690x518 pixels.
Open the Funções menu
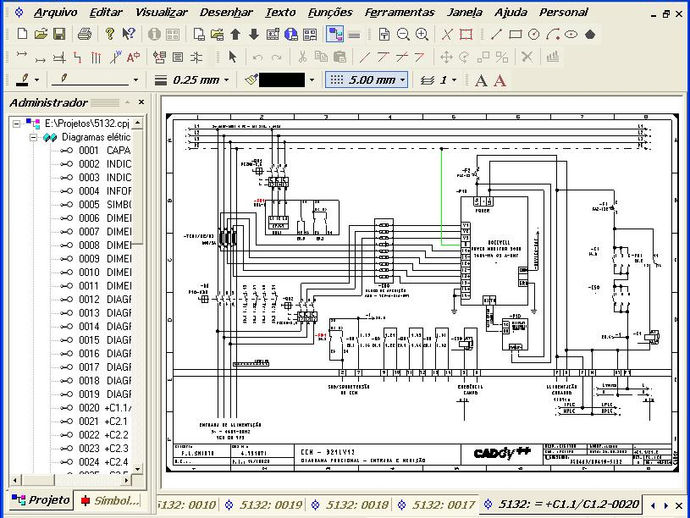[x=330, y=12]
